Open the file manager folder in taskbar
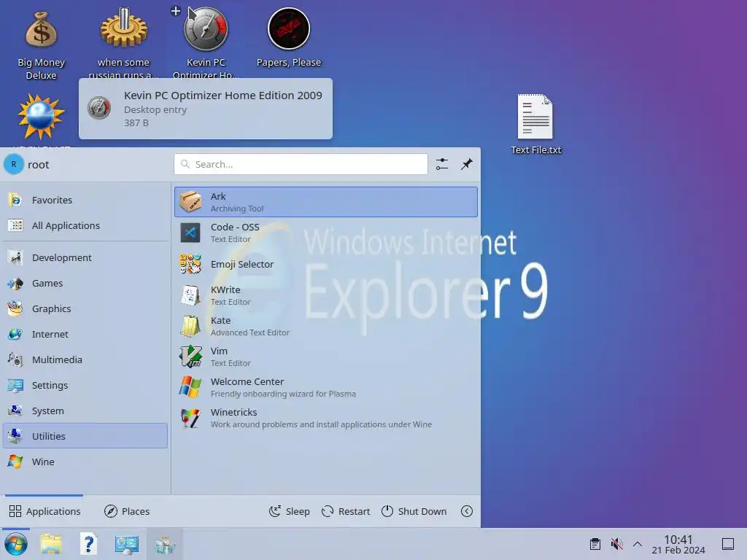 51,544
